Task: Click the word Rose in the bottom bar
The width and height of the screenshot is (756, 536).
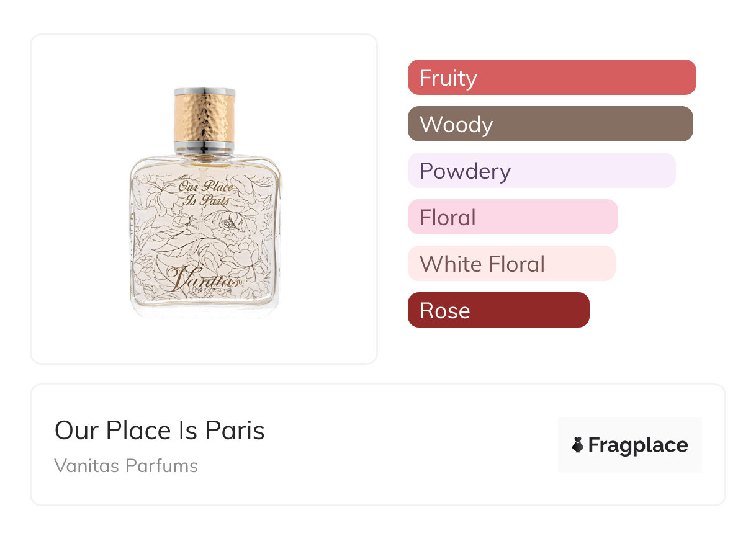Action: 444,311
